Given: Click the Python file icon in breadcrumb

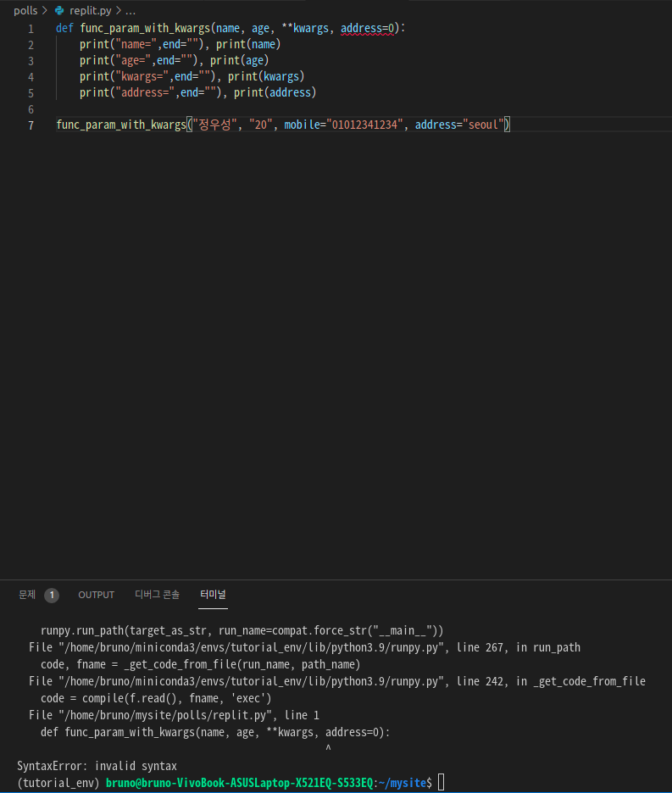Looking at the screenshot, I should (x=59, y=11).
